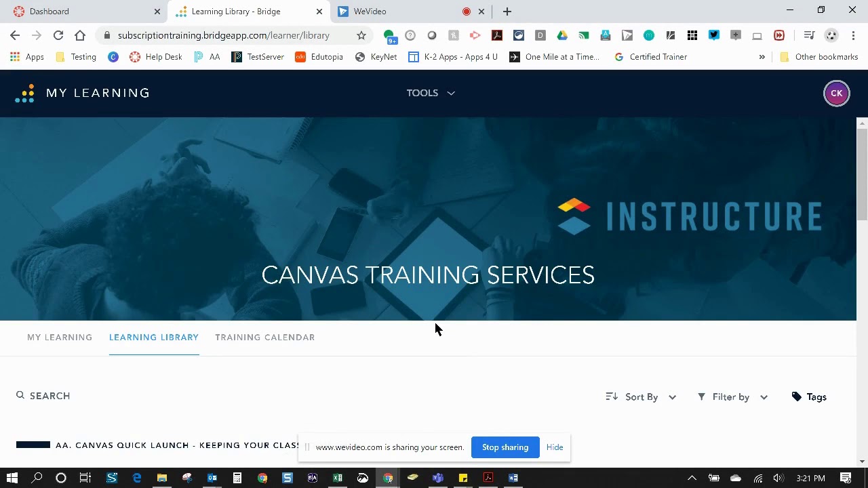
Task: Open Outlook from the taskbar
Action: 212,478
